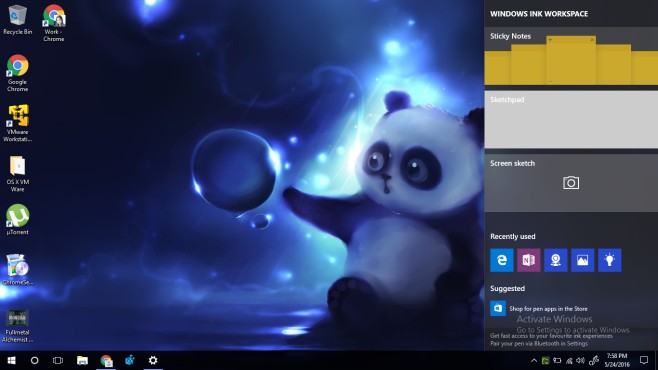Open the Work - Chrome desktop shortcut
This screenshot has height=370, width=658.
pyautogui.click(x=54, y=23)
